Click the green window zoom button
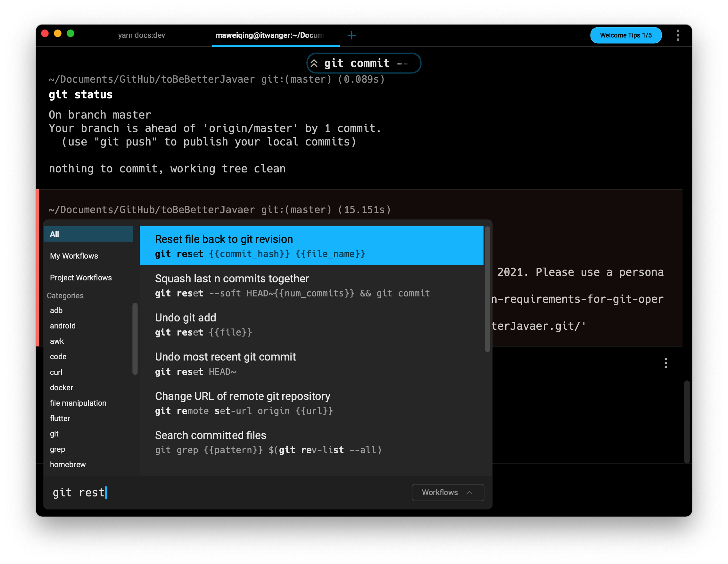Viewport: 728px width, 564px height. (x=70, y=34)
